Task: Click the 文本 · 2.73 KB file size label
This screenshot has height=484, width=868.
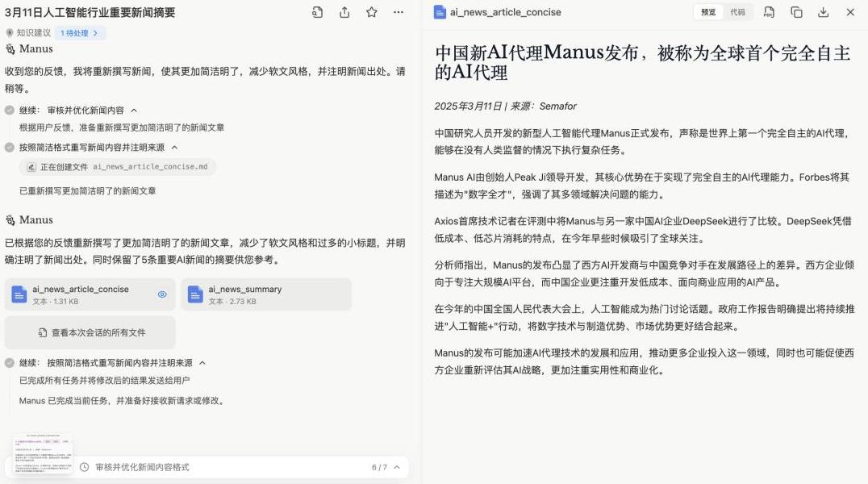Action: click(232, 302)
